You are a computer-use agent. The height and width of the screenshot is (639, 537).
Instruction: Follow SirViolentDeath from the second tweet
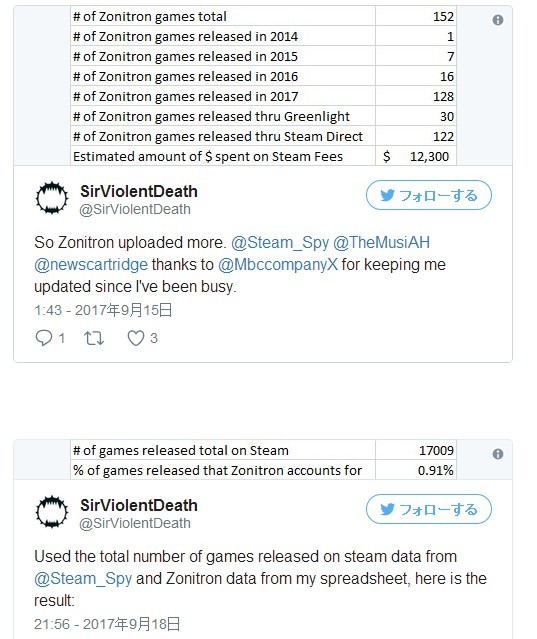429,509
